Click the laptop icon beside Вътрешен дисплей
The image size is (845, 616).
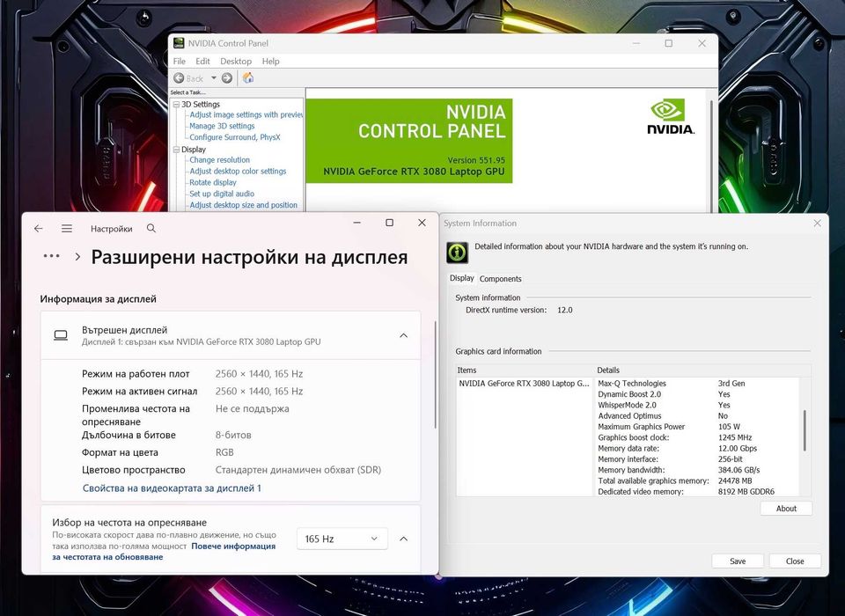[x=61, y=335]
